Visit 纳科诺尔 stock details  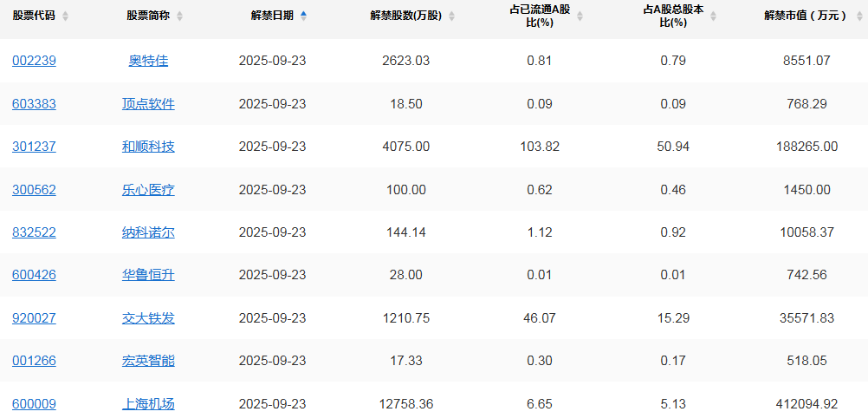pos(148,232)
